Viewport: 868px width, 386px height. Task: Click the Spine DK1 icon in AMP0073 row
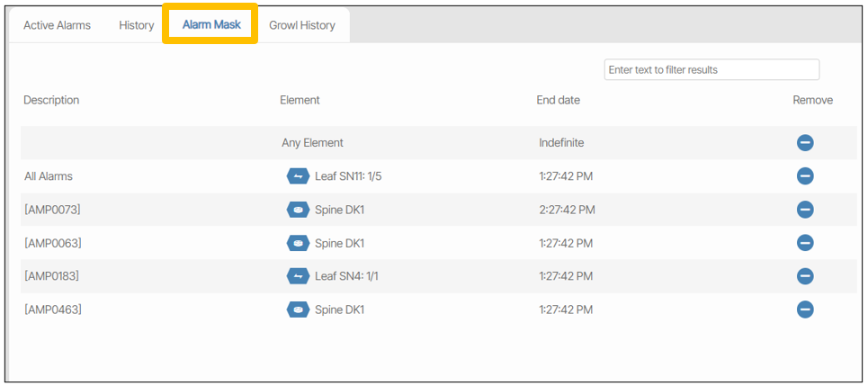pos(298,210)
